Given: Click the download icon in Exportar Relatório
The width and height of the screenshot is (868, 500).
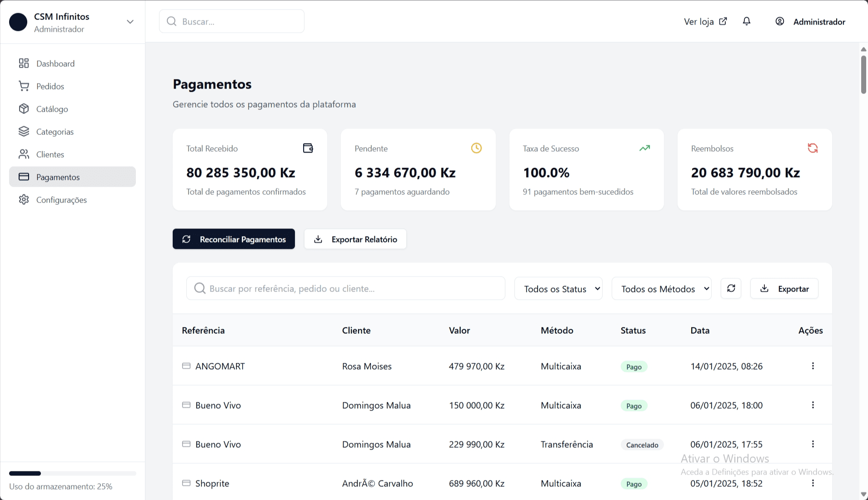Looking at the screenshot, I should click(318, 239).
